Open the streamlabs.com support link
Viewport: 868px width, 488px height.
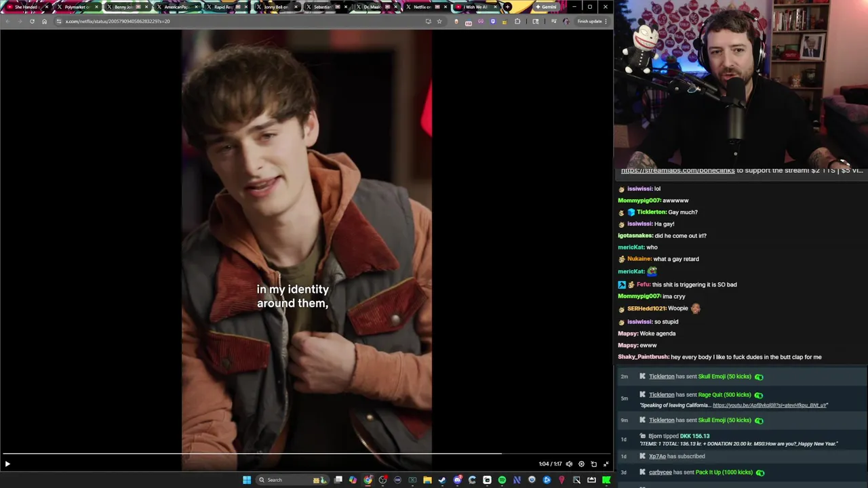(677, 171)
